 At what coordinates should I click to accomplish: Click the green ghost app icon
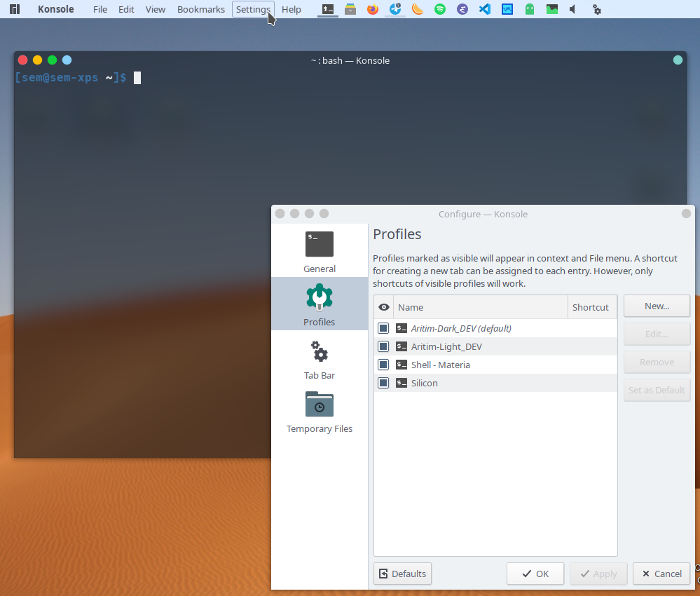click(x=530, y=9)
